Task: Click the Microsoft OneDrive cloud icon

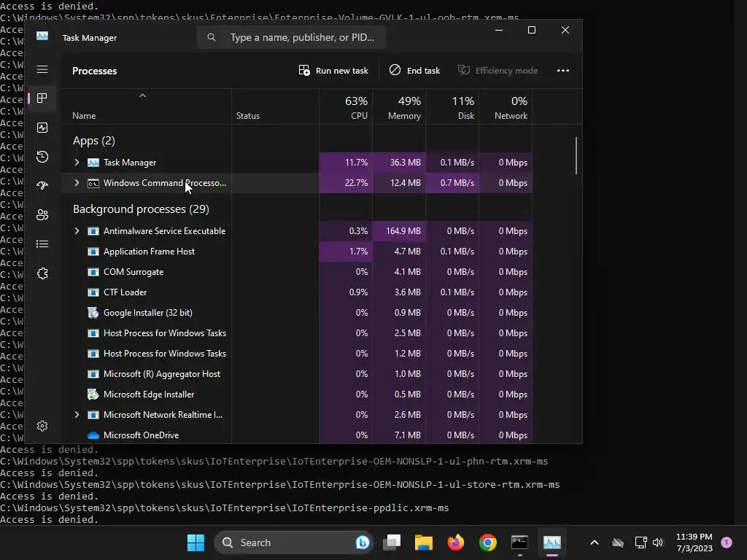Action: tap(93, 435)
